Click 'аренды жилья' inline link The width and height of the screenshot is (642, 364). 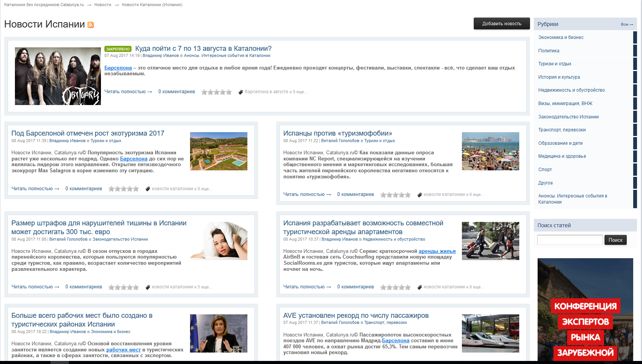pyautogui.click(x=437, y=251)
